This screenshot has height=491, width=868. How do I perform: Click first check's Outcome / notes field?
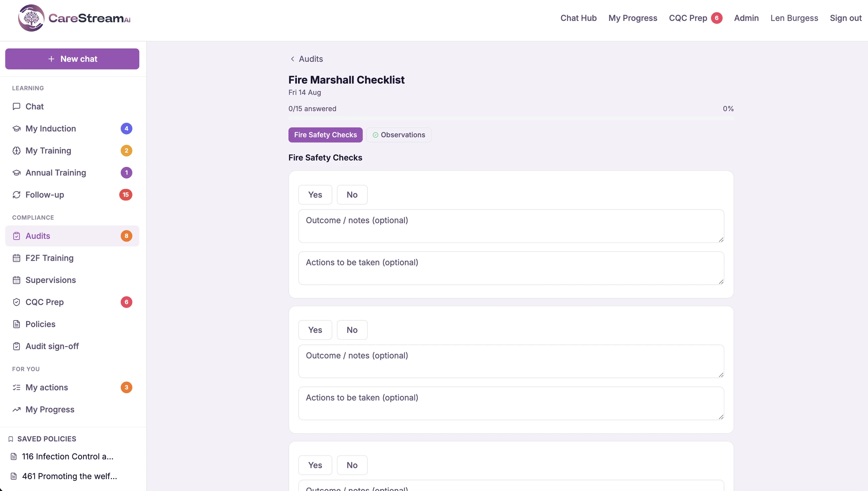511,226
